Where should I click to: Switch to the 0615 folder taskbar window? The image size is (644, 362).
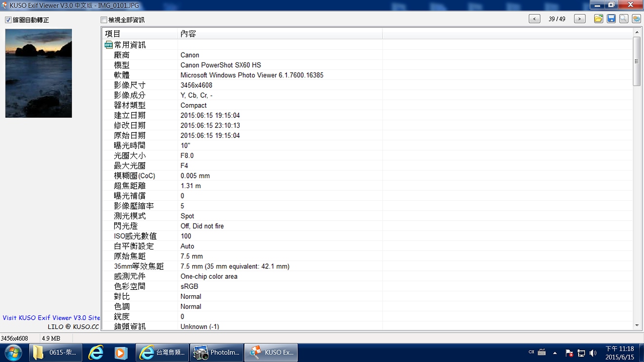[x=56, y=353]
